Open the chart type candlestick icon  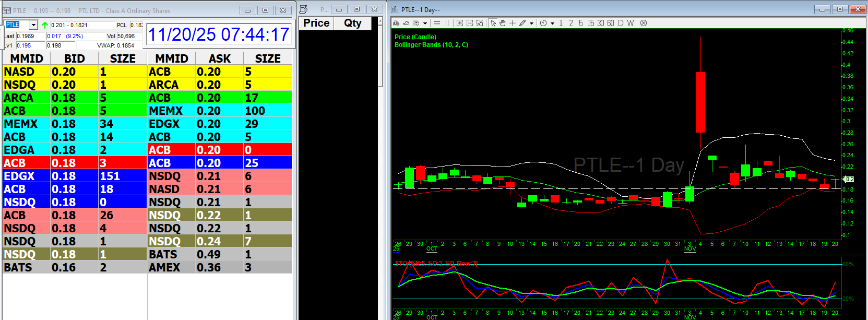pyautogui.click(x=396, y=23)
